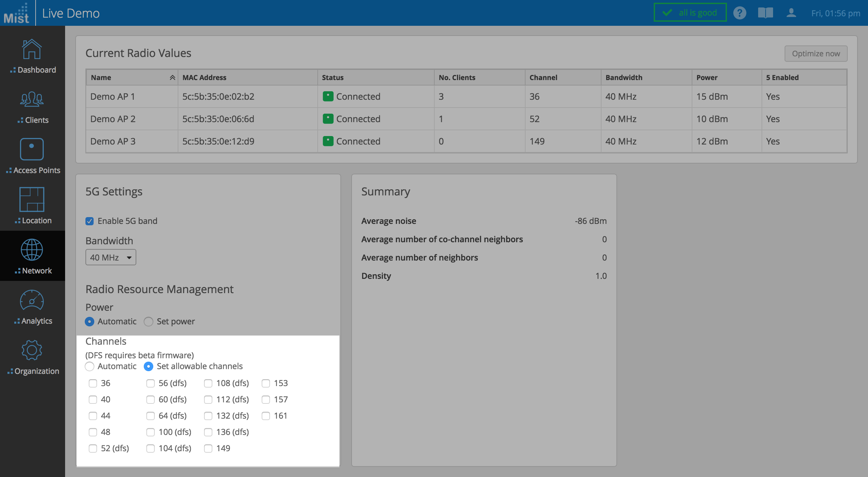Open the Clients people icon

[x=32, y=99]
